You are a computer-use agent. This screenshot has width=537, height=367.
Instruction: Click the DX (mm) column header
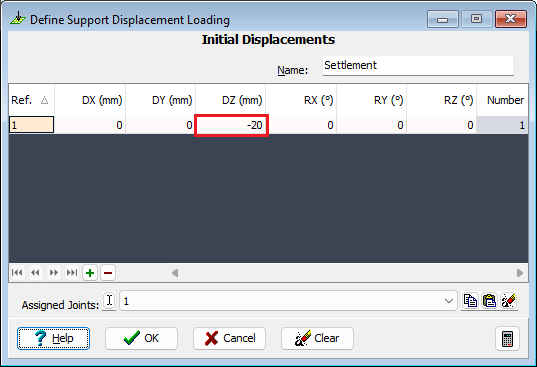90,100
